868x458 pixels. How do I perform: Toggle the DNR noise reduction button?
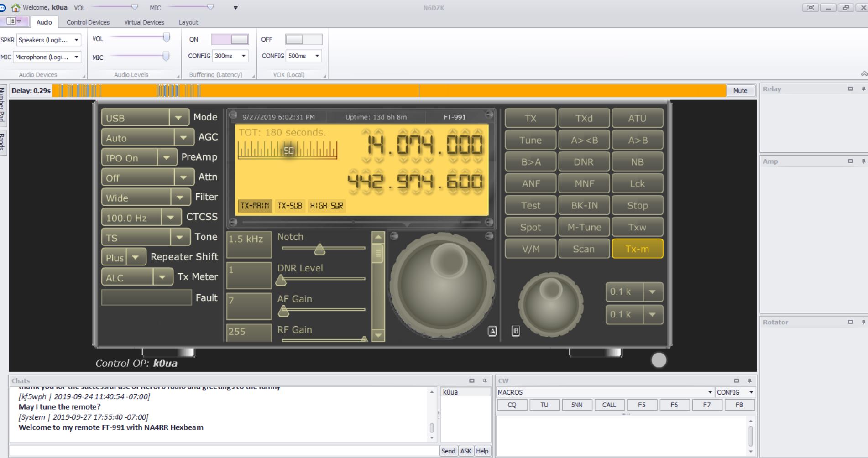coord(584,161)
